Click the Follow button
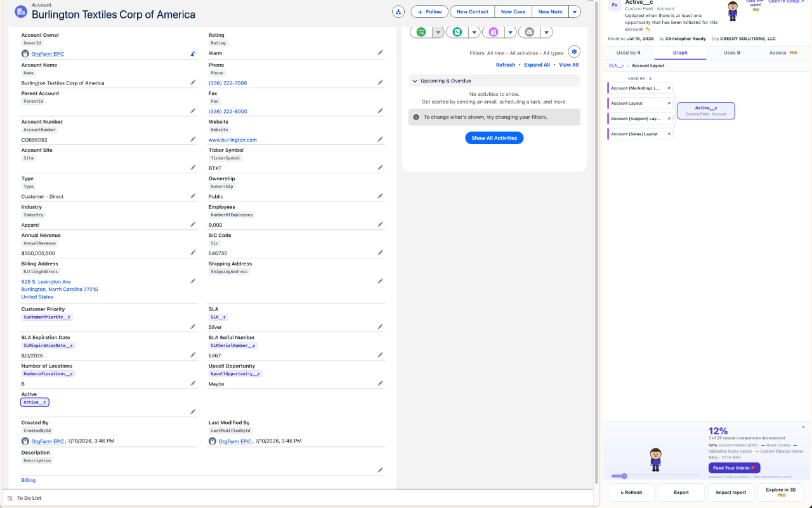The image size is (812, 508). 429,11
